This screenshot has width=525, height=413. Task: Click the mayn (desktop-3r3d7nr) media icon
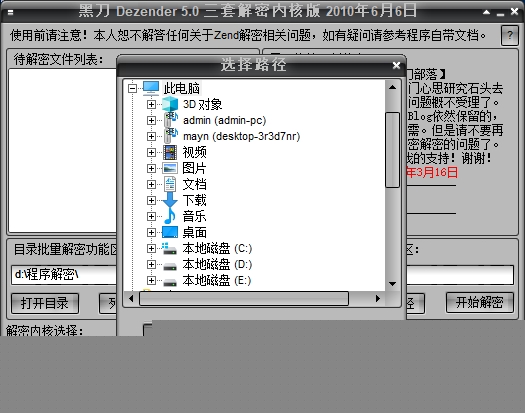click(170, 136)
